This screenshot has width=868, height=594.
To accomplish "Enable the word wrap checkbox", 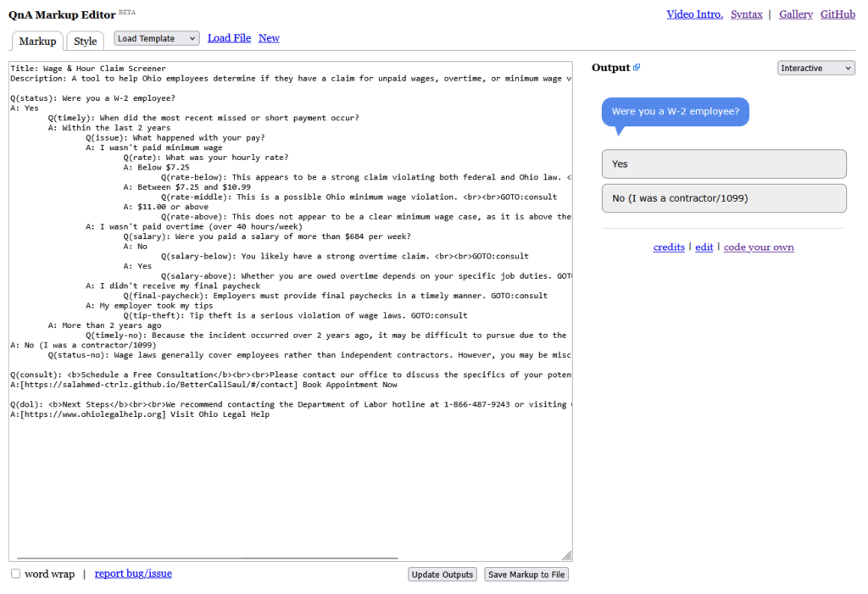I will (x=14, y=574).
